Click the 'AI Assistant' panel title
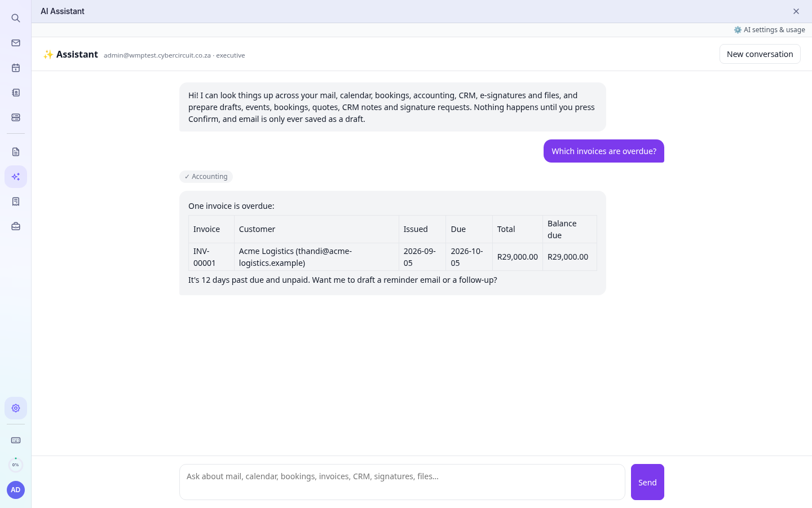The height and width of the screenshot is (508, 812). [x=63, y=11]
